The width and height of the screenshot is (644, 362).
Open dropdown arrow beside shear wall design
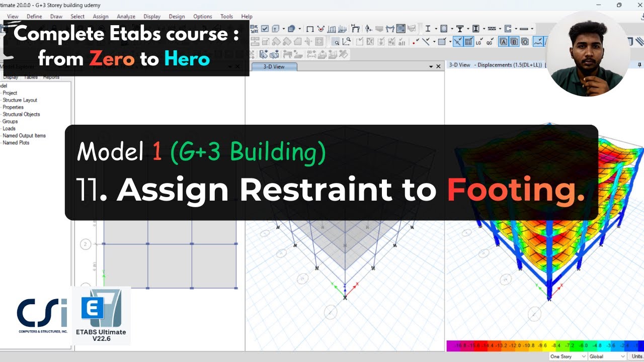516,29
